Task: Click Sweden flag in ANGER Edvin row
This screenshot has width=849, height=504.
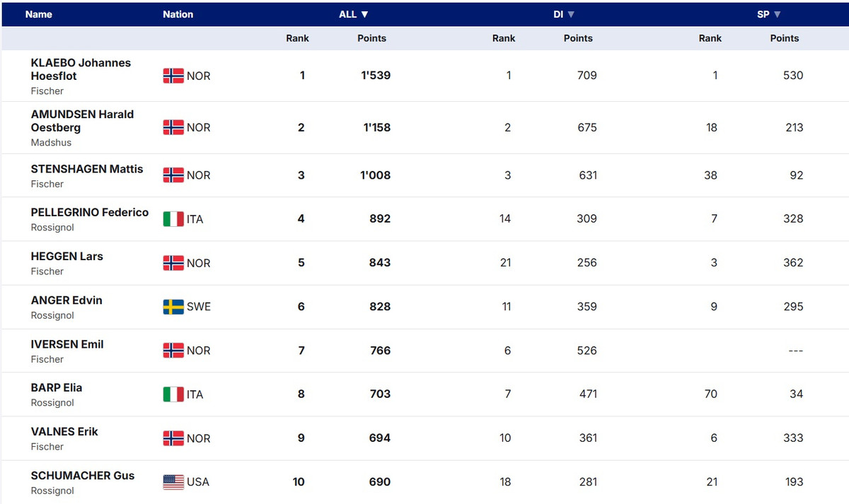Action: (173, 307)
